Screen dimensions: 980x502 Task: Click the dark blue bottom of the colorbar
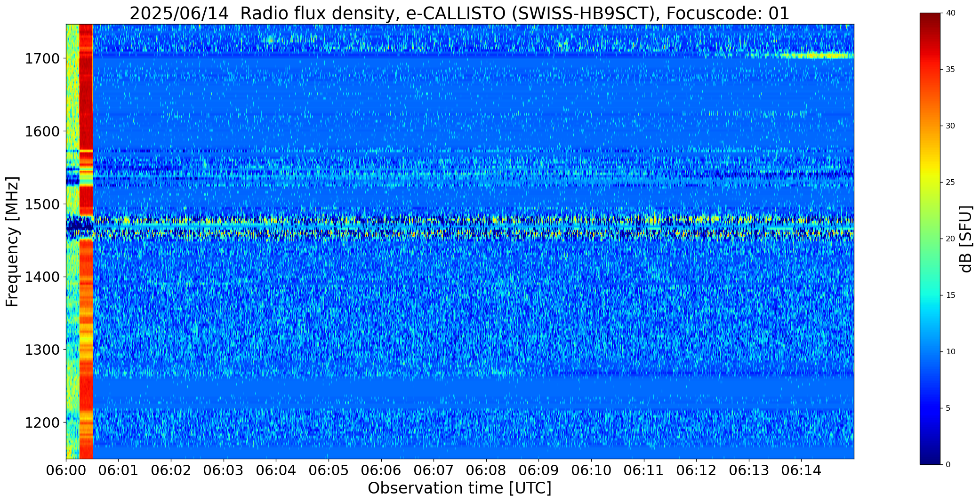[x=931, y=456]
